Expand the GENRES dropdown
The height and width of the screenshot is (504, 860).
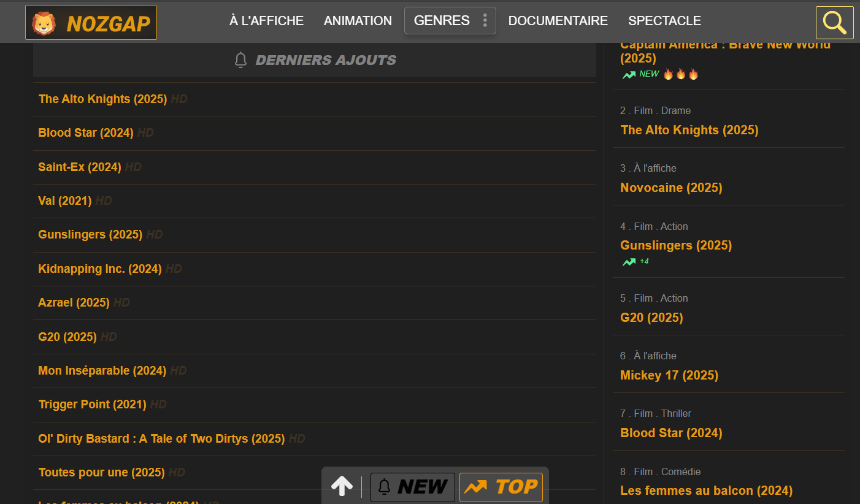coord(442,21)
